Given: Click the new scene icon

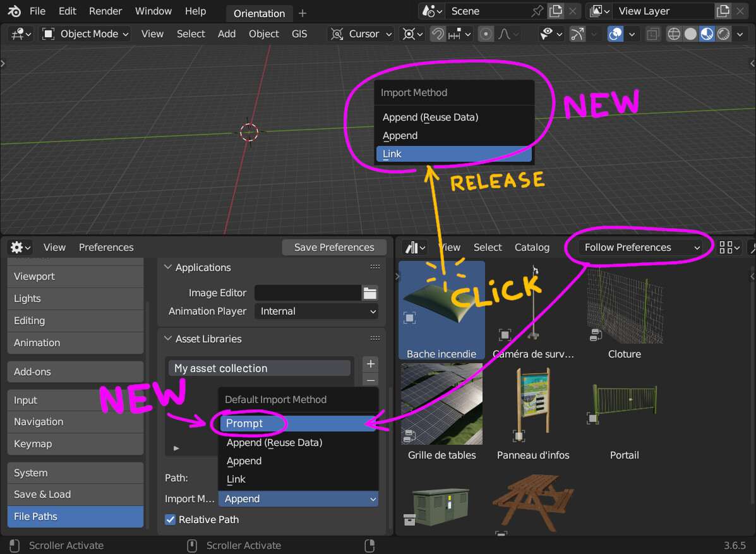Looking at the screenshot, I should point(555,11).
